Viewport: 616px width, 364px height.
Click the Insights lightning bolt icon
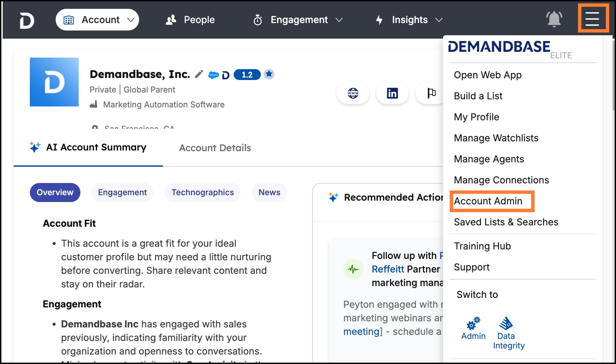(x=379, y=20)
